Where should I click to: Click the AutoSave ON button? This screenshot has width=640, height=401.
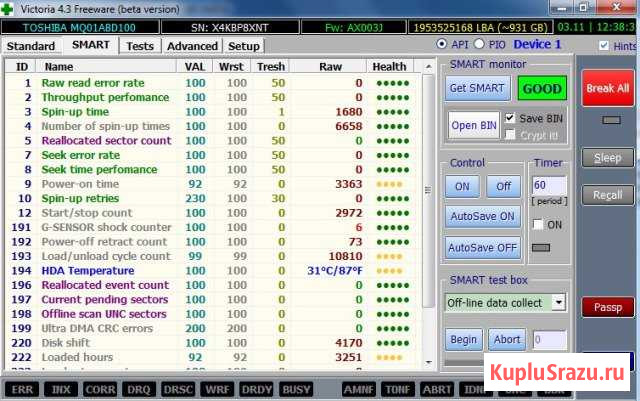[x=482, y=216]
